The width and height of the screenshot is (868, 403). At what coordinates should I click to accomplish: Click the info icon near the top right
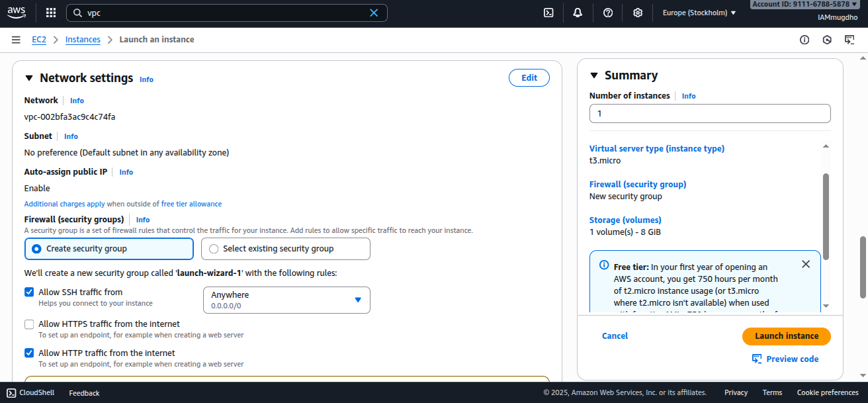point(804,40)
